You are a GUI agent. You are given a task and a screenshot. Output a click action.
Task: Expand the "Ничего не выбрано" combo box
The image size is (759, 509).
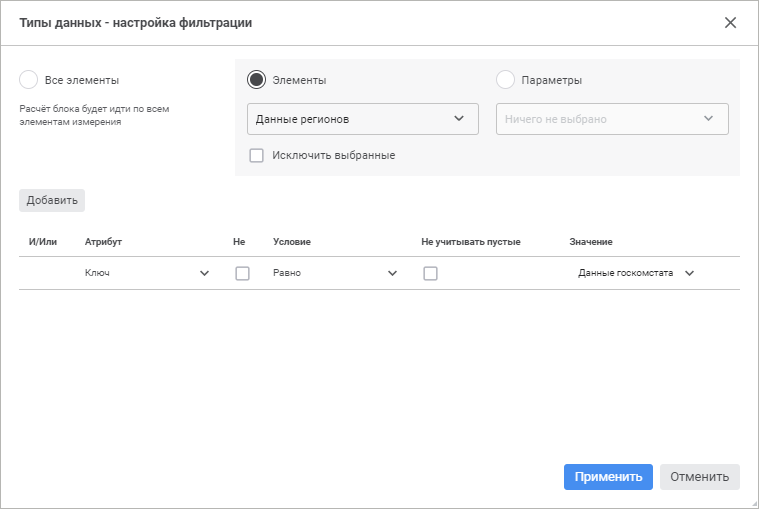tap(612, 119)
